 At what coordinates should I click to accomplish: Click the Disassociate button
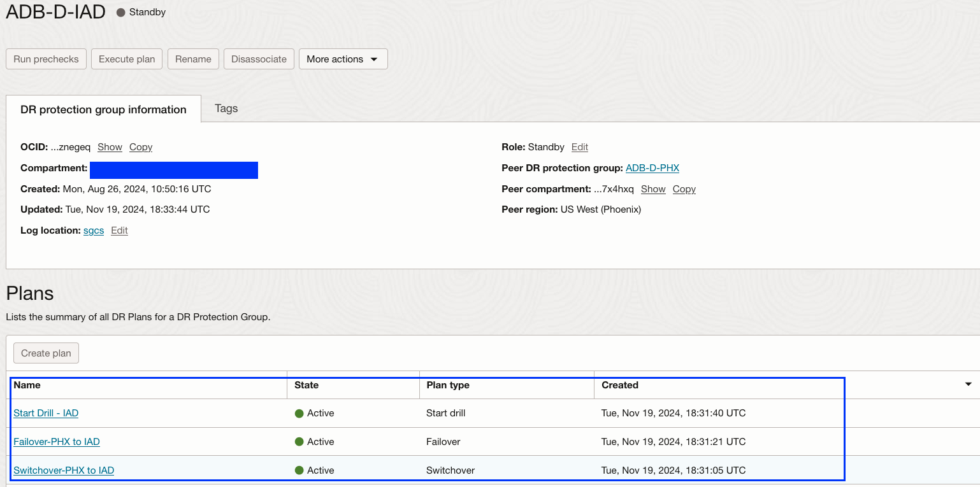point(259,59)
